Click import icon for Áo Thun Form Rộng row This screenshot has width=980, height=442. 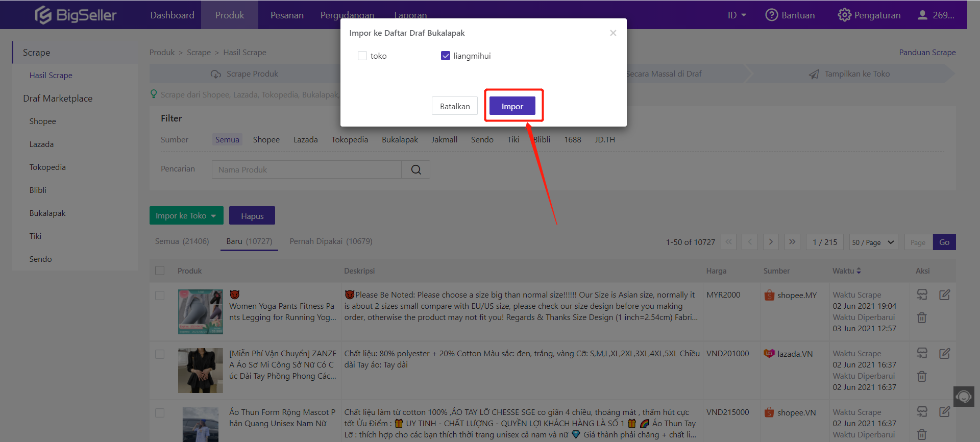point(922,411)
